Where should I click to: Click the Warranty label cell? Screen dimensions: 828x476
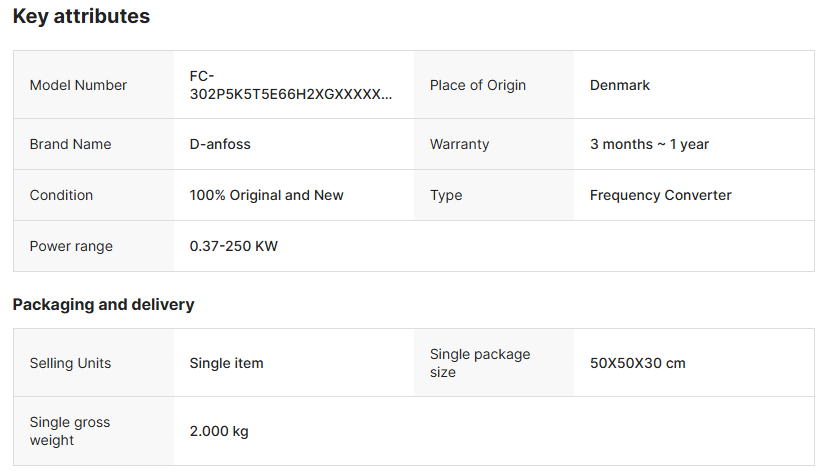[x=459, y=145]
